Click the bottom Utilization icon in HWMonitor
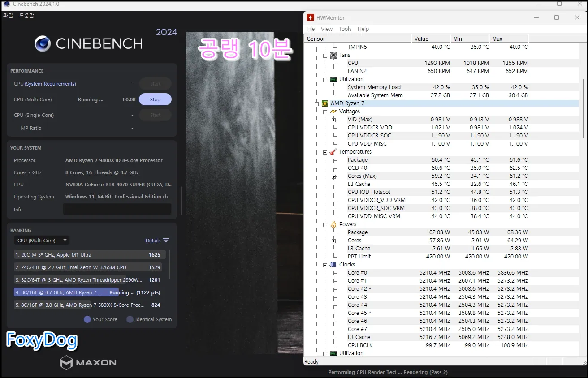588x378 pixels. 333,353
